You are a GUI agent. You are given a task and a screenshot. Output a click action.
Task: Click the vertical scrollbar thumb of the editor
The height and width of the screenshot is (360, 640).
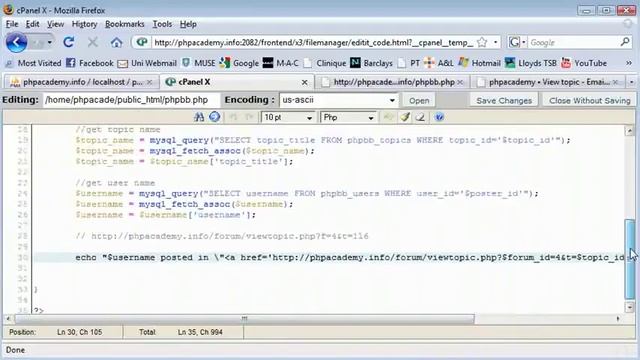point(630,259)
